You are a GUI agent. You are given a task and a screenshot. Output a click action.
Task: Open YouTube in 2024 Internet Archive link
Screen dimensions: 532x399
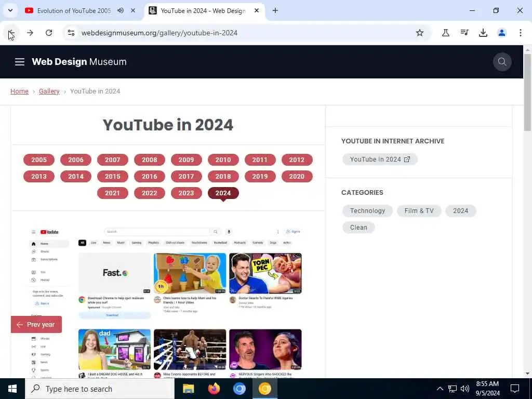(380, 159)
